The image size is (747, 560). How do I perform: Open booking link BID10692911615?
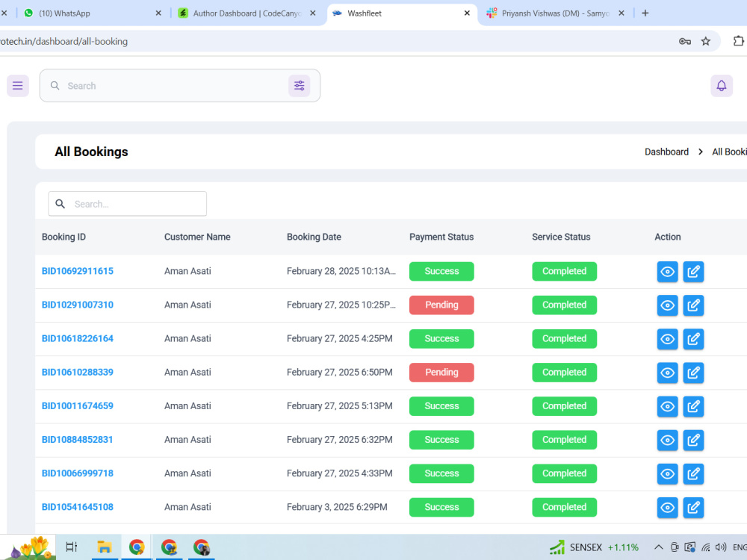(x=78, y=271)
